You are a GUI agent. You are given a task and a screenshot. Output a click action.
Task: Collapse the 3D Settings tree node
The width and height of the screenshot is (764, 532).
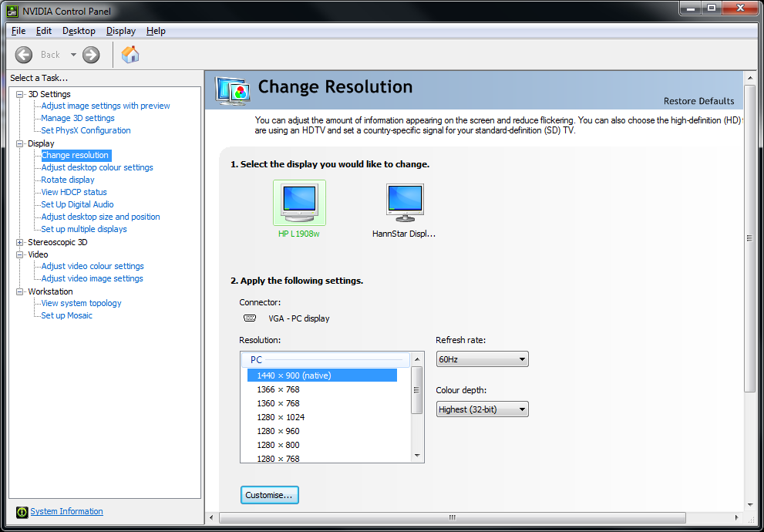20,94
